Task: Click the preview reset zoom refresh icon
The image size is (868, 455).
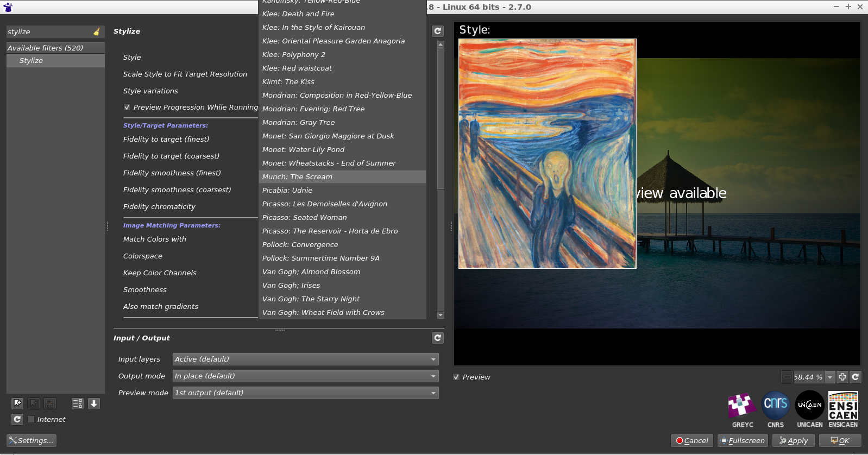Action: pos(856,377)
